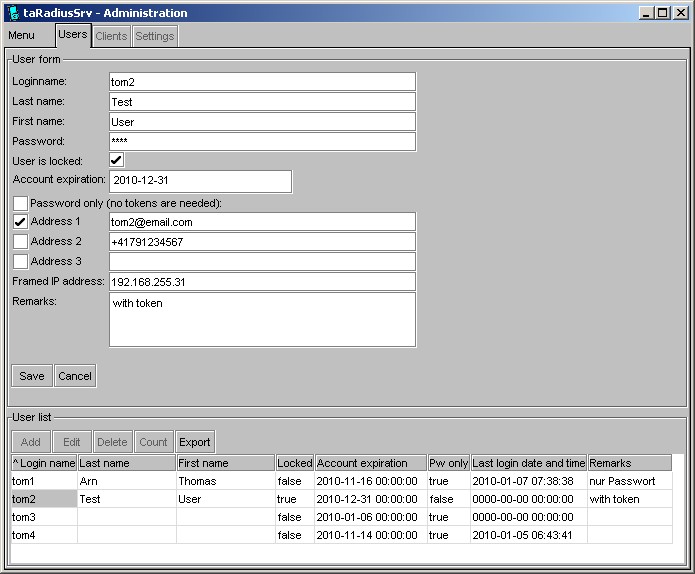Toggle the 'User is locked' checkbox
This screenshot has width=695, height=574.
117,160
